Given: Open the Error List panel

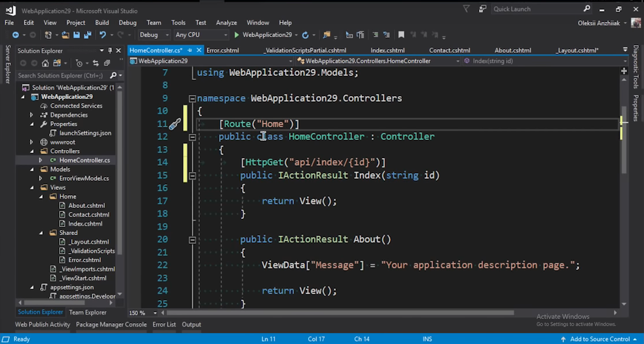Looking at the screenshot, I should 164,324.
